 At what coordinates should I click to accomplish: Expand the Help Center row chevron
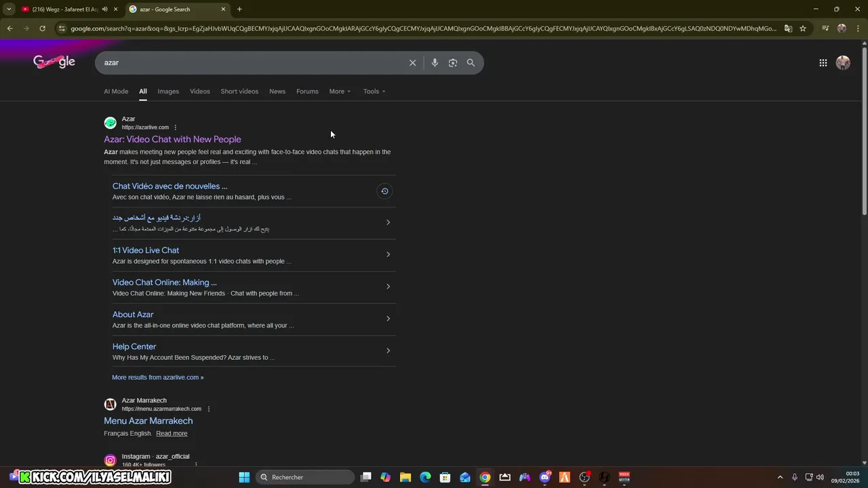[x=388, y=350]
